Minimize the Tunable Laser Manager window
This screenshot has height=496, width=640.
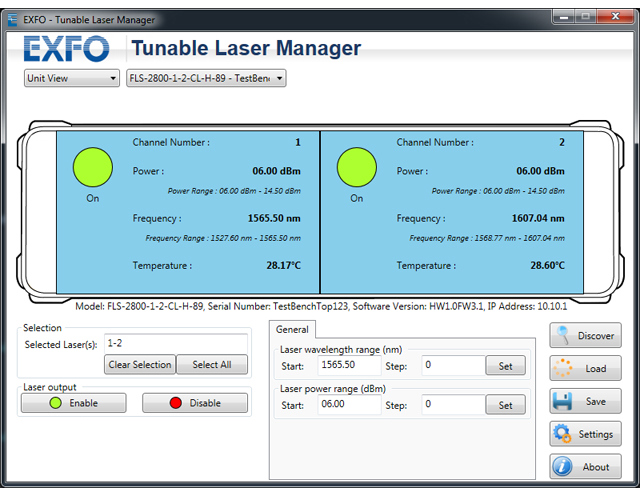click(564, 17)
